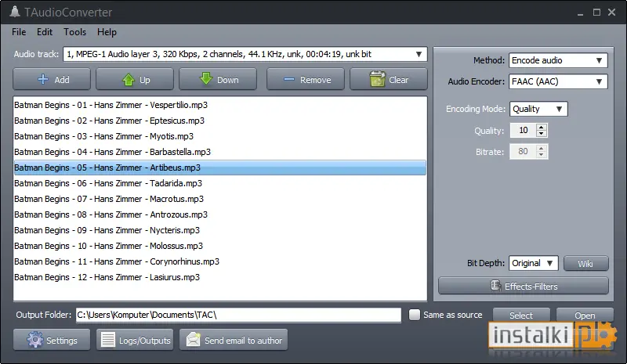Select track 08 Antrozous.mp3
This screenshot has width=627, height=364.
pyautogui.click(x=220, y=214)
